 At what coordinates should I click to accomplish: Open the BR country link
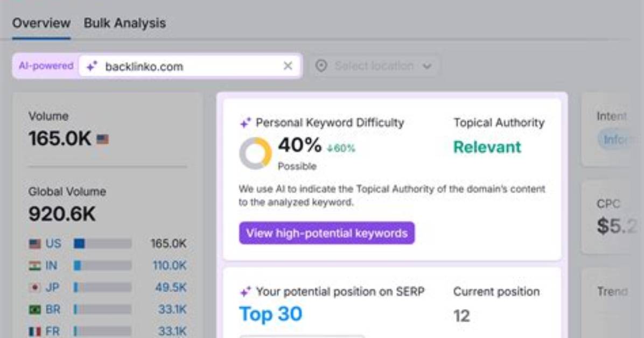pos(53,309)
